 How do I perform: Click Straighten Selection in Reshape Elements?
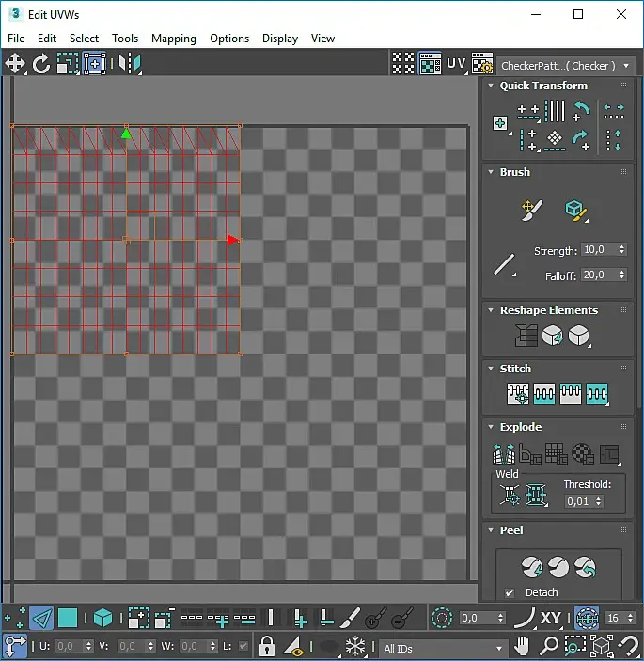tap(526, 335)
